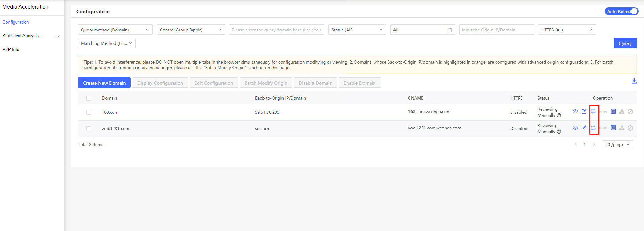Click the list detail icon for vod.1231.com
Screen dimensions: 644x231
click(x=613, y=128)
